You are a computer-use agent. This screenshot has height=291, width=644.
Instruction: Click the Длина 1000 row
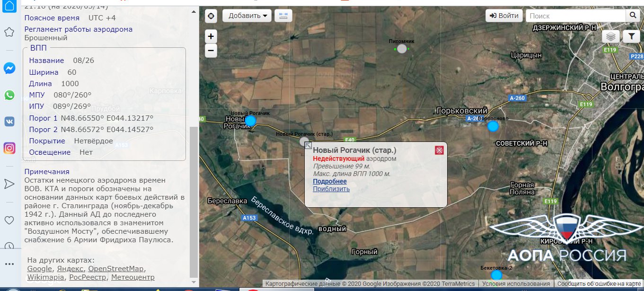tap(54, 83)
